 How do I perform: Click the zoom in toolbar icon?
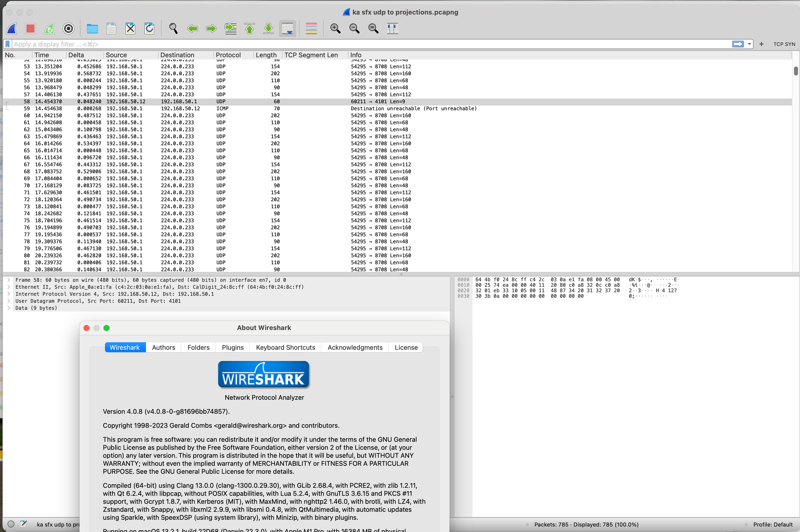(335, 28)
